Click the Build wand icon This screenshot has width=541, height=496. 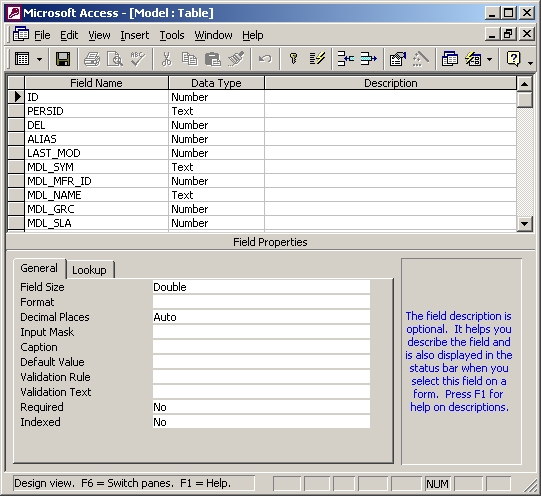(421, 59)
